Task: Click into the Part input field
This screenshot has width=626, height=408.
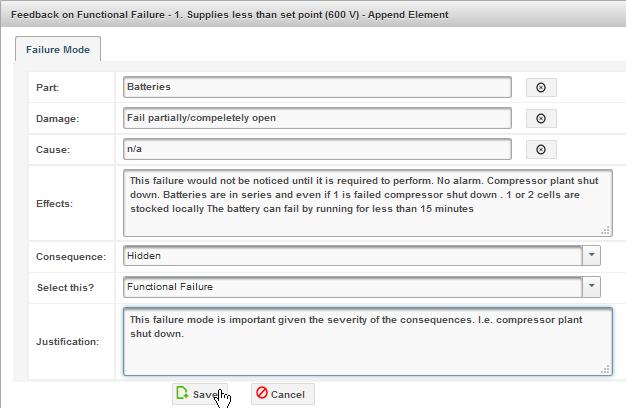Action: [317, 87]
